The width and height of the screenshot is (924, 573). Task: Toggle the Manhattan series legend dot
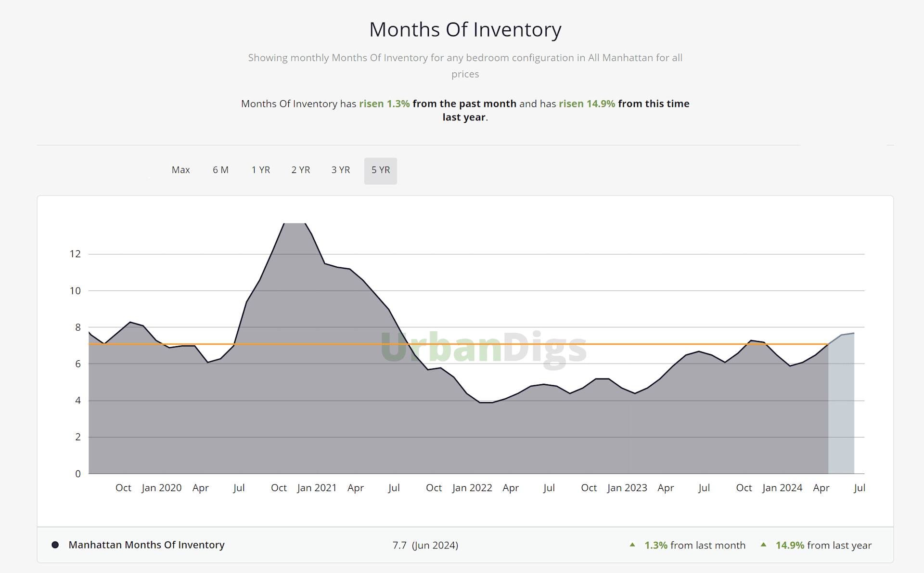[x=55, y=545]
